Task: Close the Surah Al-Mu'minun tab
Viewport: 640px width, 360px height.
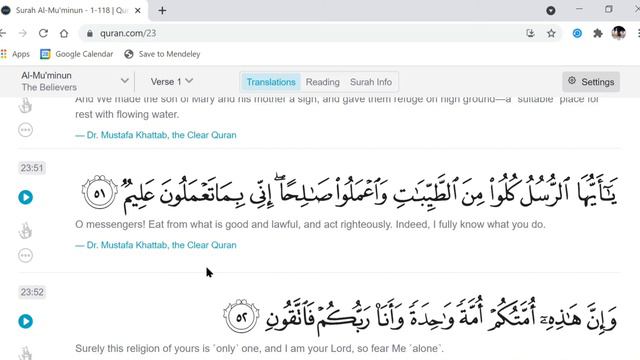Action: click(x=138, y=11)
